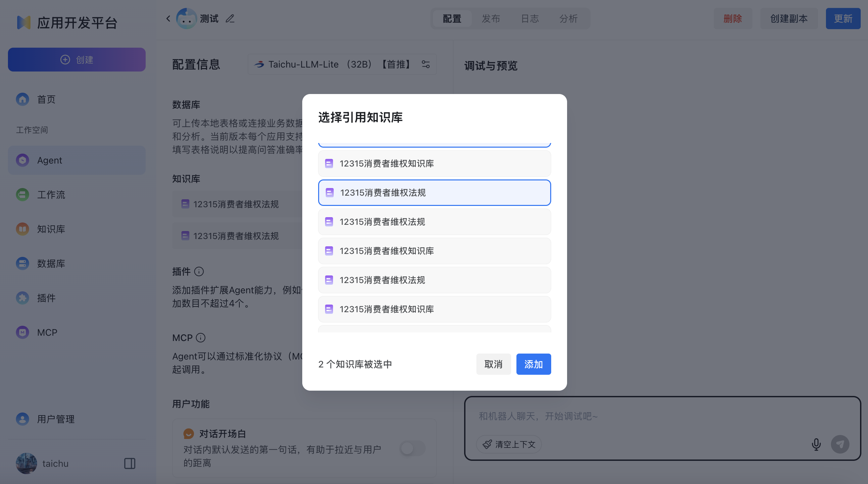Click the microphone voice input icon
The image size is (868, 484).
click(x=816, y=444)
